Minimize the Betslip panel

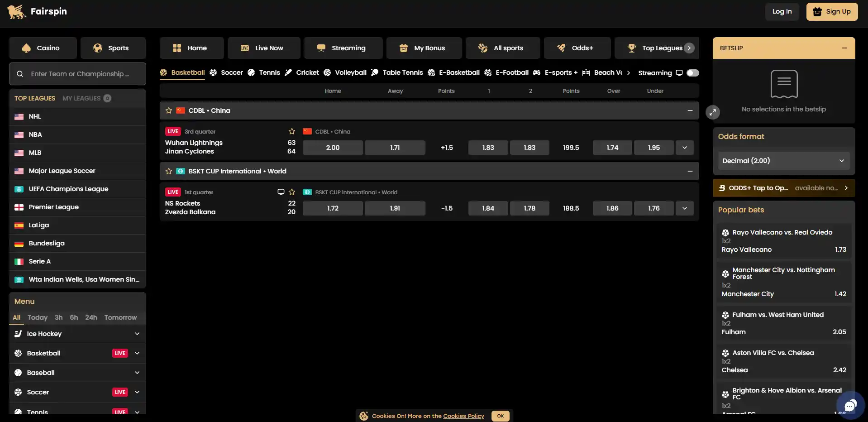[844, 48]
